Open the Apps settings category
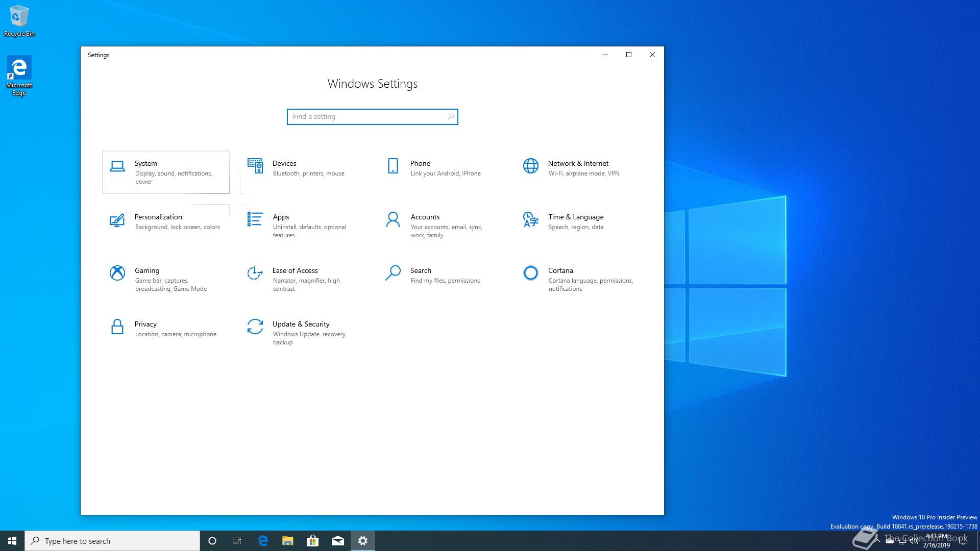Viewport: 980px width, 551px height. point(304,226)
